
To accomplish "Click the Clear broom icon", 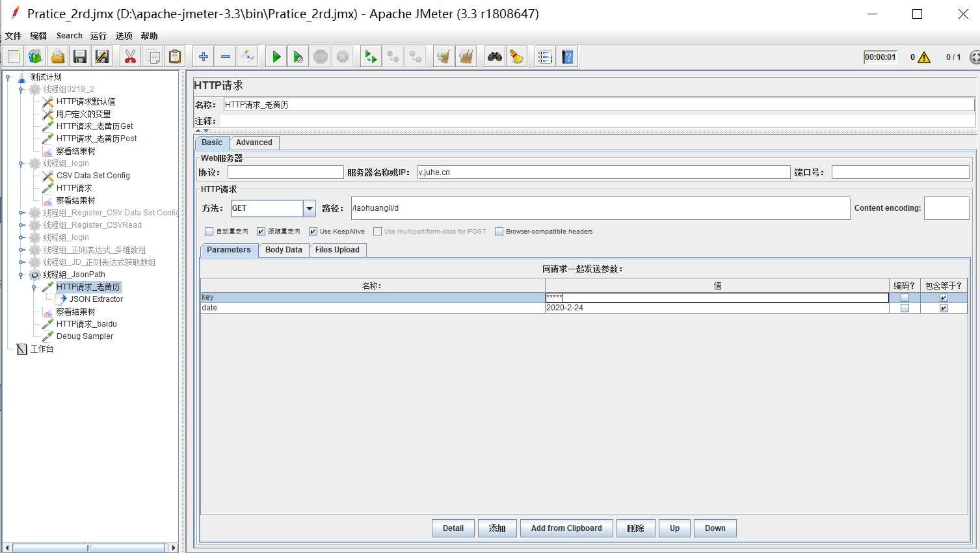I will pos(444,57).
